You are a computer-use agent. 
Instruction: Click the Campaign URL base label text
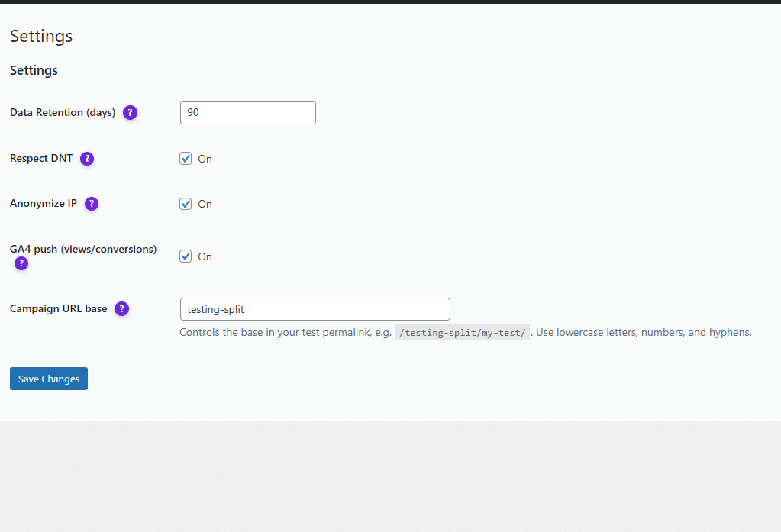(x=59, y=309)
